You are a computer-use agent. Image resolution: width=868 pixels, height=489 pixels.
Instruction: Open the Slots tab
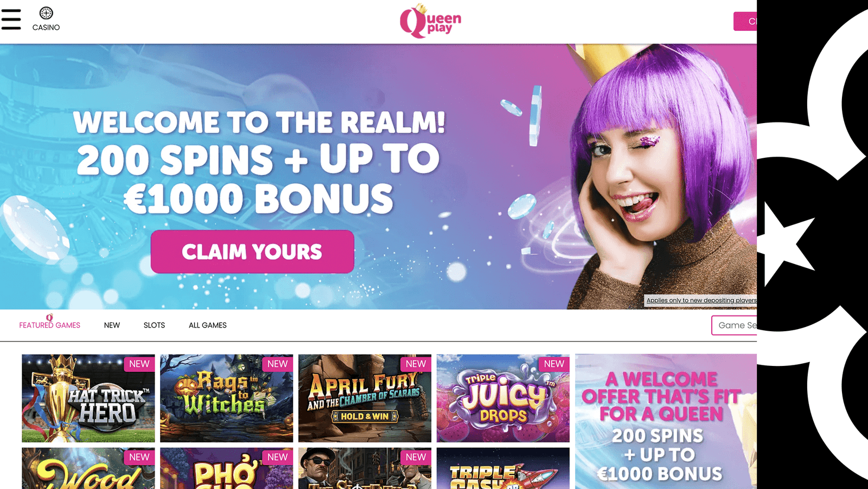154,325
